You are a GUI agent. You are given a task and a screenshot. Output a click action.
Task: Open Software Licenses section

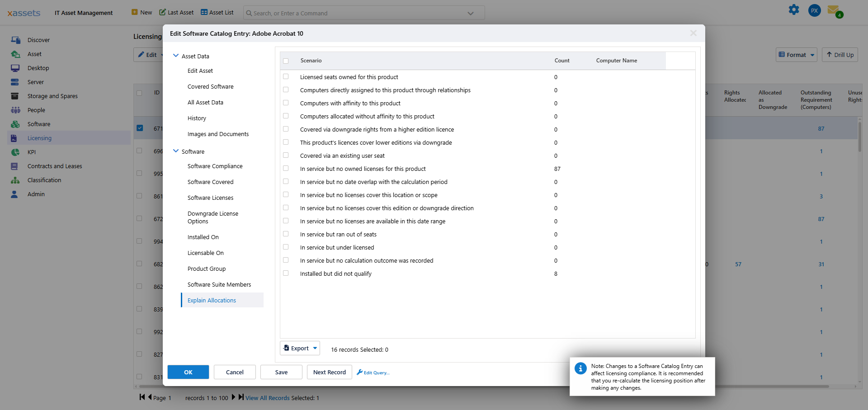click(211, 198)
